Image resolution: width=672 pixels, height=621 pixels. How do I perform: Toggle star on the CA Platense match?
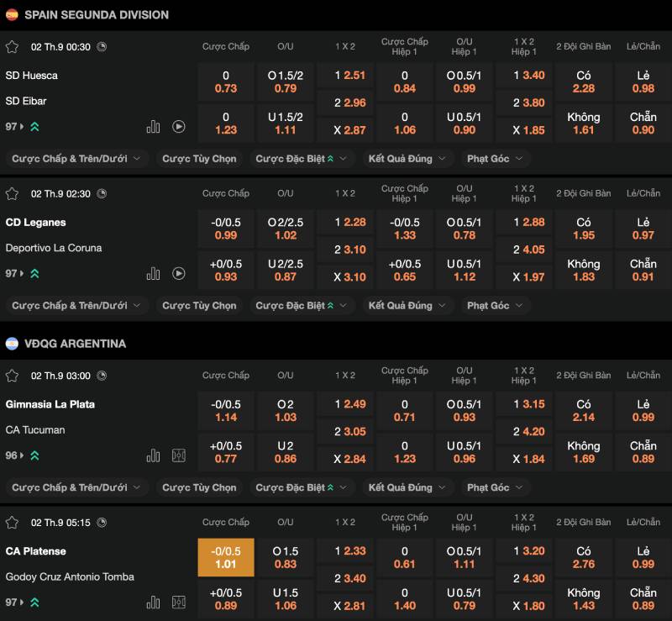tap(12, 523)
